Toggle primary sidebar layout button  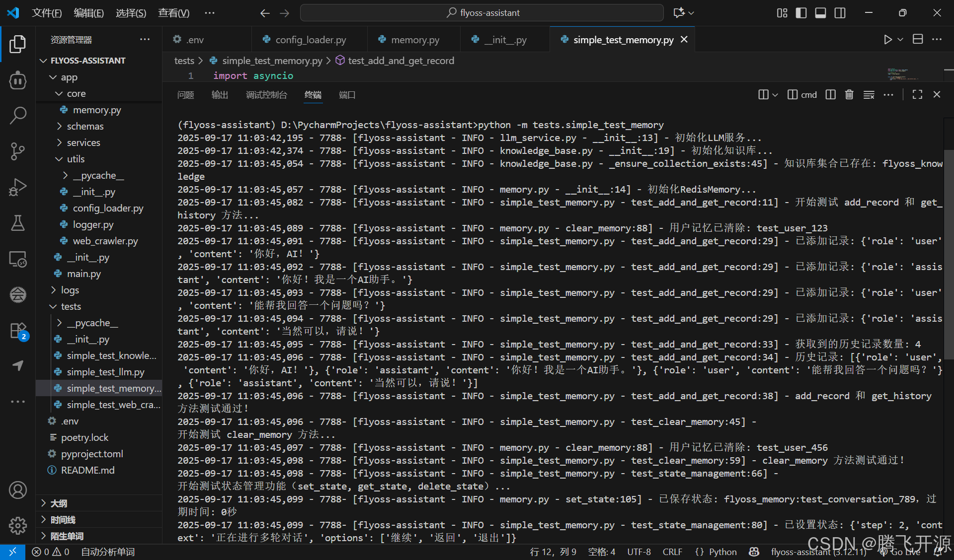point(801,13)
